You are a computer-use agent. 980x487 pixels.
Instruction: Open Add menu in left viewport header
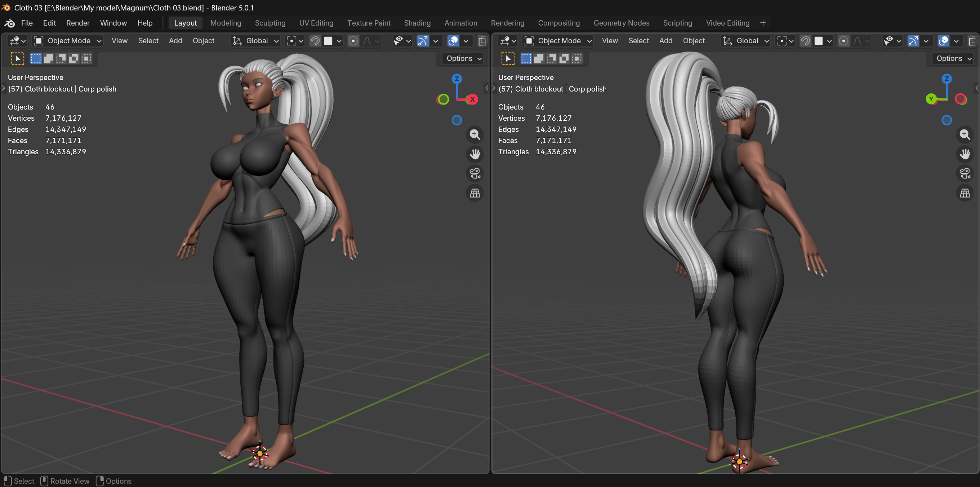coord(175,41)
